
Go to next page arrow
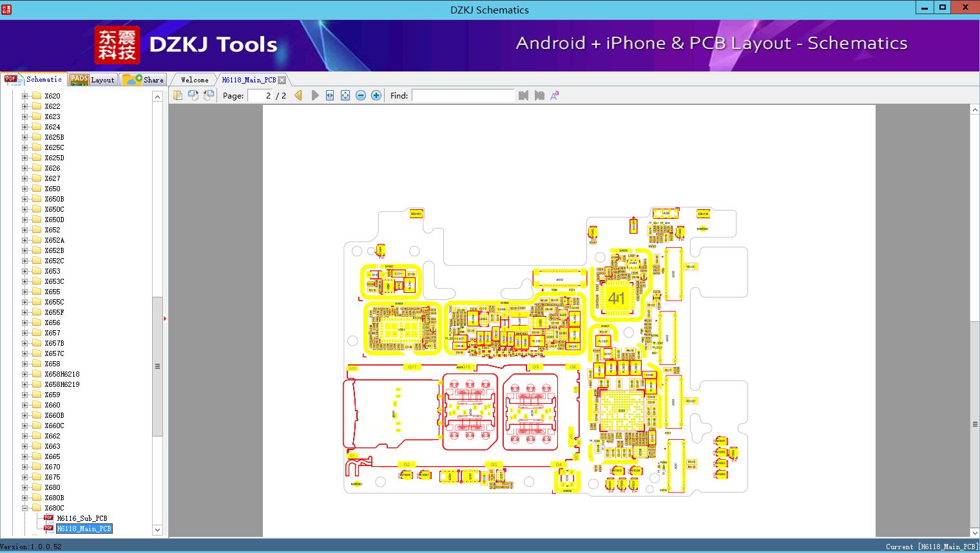[315, 95]
